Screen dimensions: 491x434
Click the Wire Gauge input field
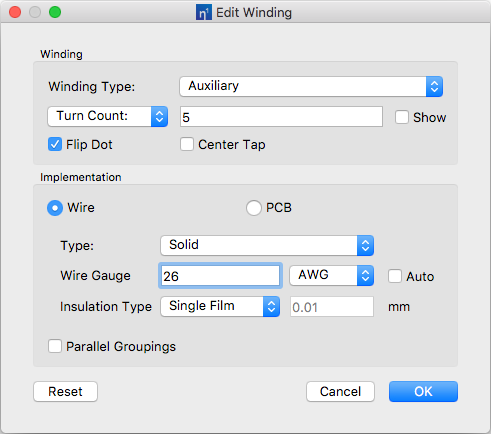pyautogui.click(x=220, y=276)
